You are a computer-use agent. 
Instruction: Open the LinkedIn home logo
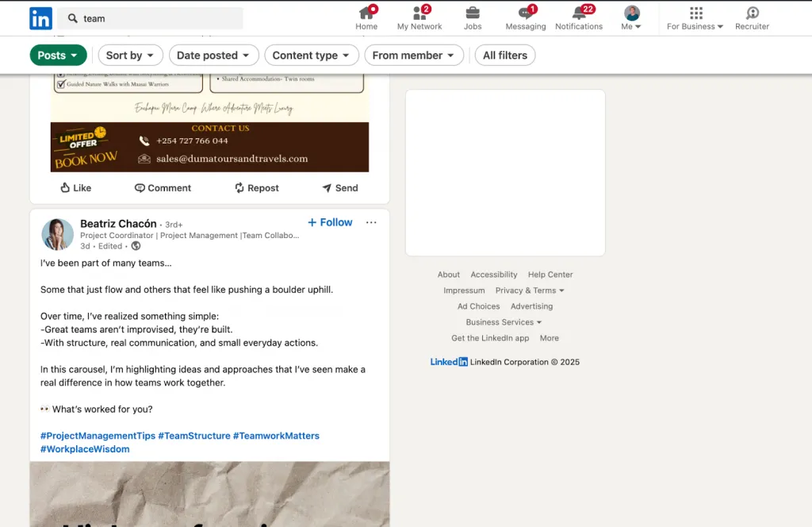coord(40,19)
